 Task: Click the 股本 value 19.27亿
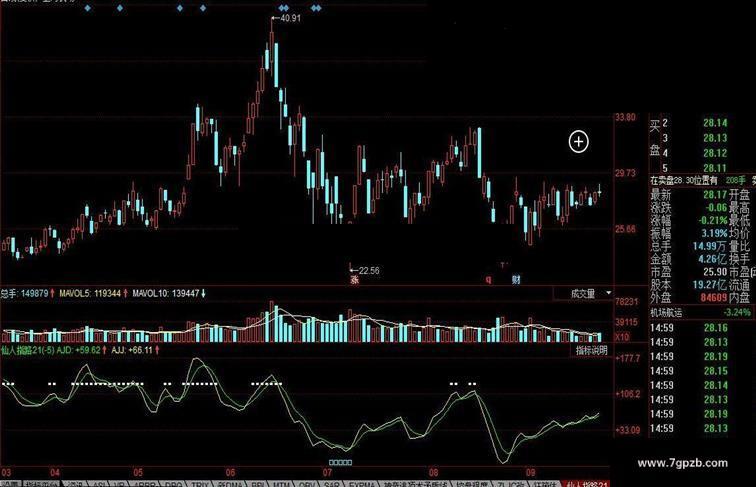coord(710,285)
